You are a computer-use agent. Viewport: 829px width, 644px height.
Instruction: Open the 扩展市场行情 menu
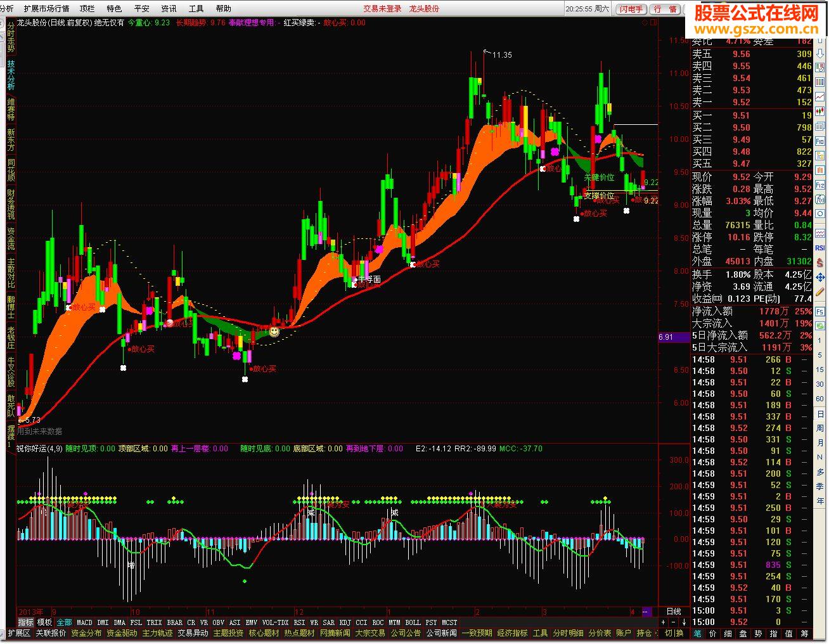click(46, 9)
